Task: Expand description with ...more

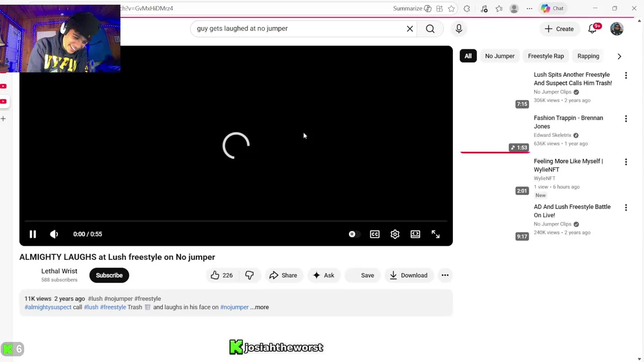Action: coord(260,307)
